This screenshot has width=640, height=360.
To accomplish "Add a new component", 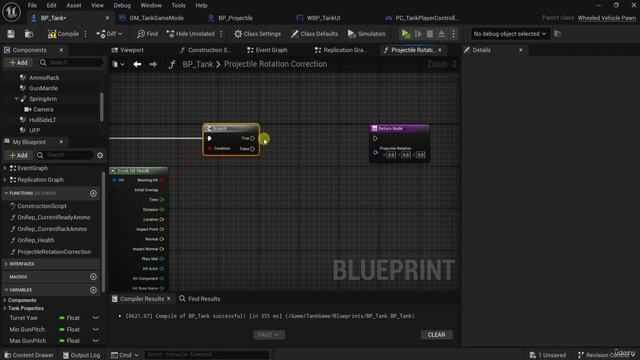I will 18,62.
